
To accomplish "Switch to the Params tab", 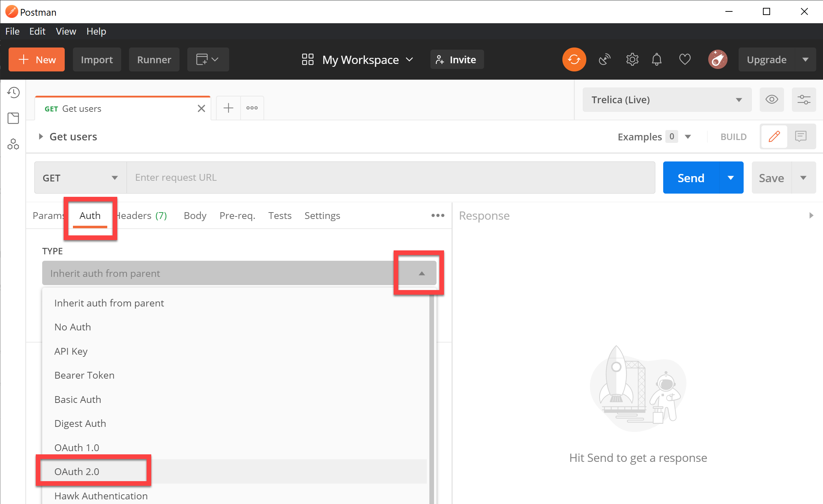I will tap(48, 215).
